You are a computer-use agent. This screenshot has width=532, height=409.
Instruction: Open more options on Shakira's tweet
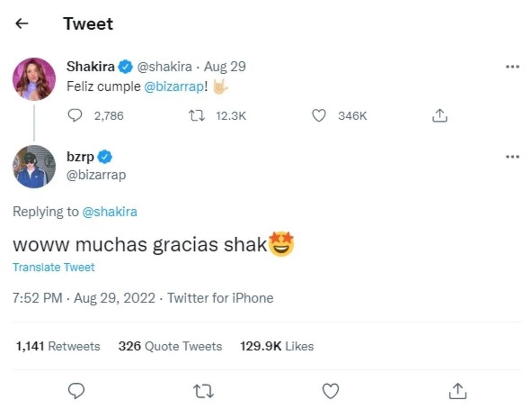pos(512,67)
